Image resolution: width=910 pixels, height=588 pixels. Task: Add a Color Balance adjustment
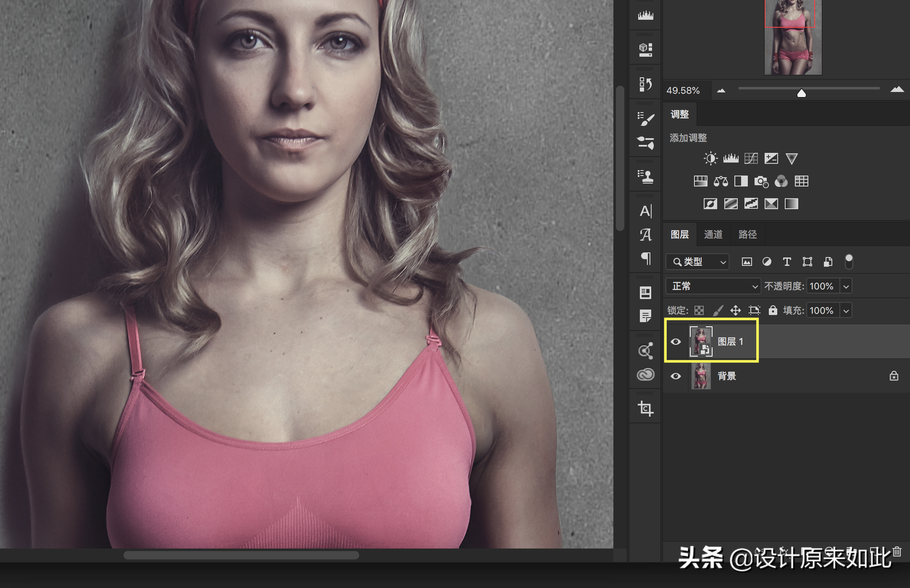pos(721,181)
